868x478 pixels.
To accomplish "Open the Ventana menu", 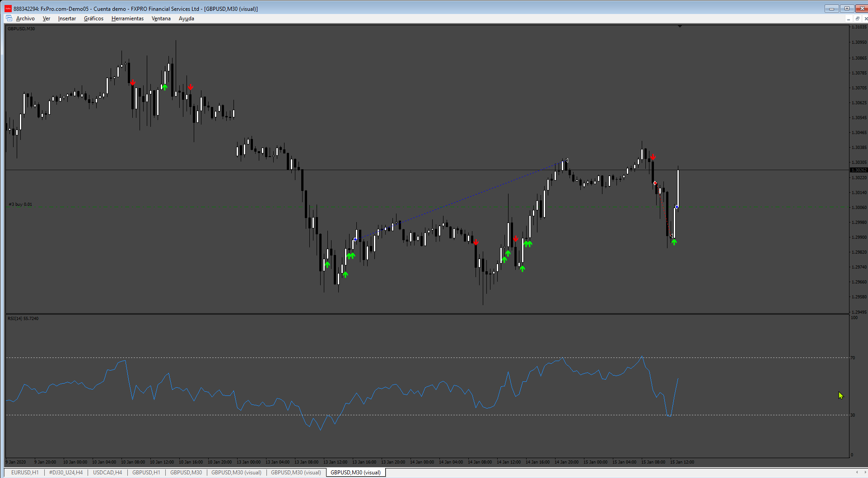I will pos(161,19).
